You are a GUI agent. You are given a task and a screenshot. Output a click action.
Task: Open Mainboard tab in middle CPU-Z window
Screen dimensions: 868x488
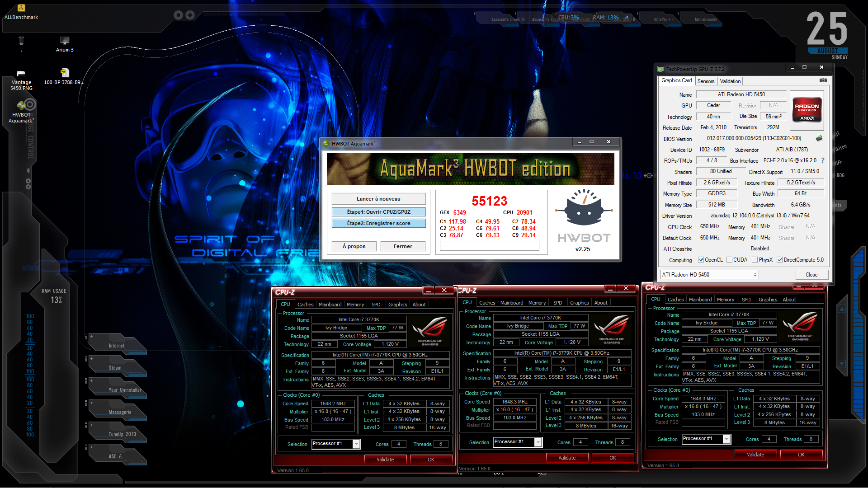[x=512, y=303]
